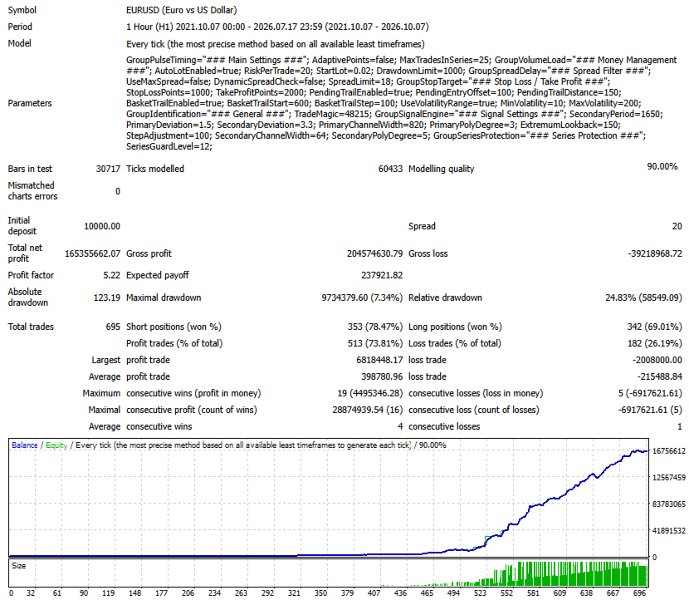Select the expected payoff value 237921.82
The width and height of the screenshot is (689, 600).
pos(382,275)
